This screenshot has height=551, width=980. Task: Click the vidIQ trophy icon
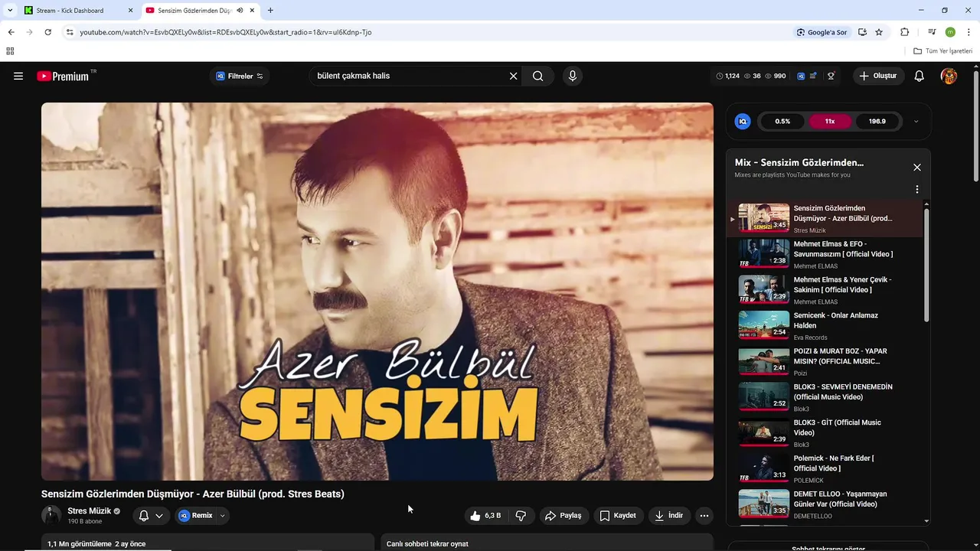click(831, 76)
